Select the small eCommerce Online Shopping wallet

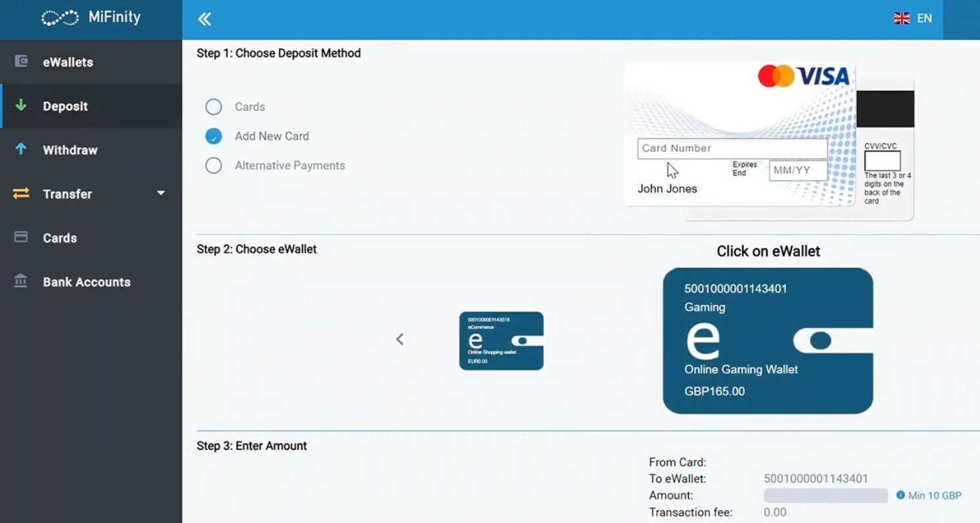click(x=502, y=341)
